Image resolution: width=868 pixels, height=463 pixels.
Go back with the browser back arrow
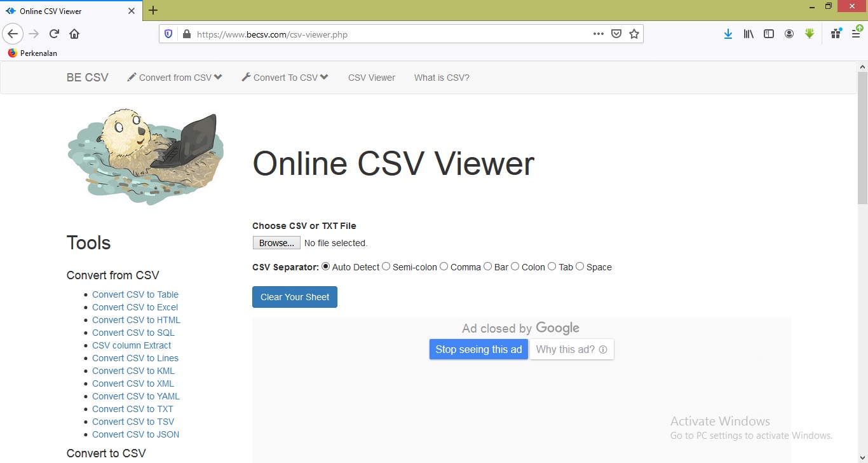click(x=13, y=34)
